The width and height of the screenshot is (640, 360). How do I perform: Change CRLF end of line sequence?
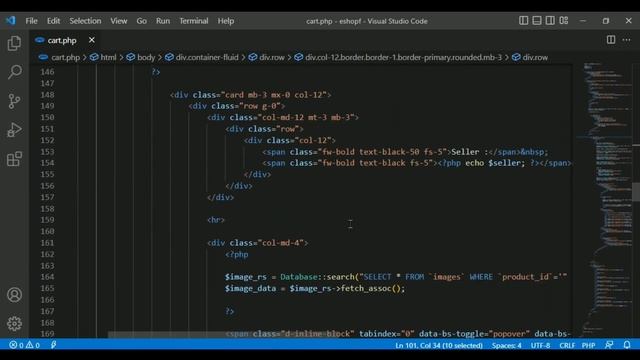567,346
